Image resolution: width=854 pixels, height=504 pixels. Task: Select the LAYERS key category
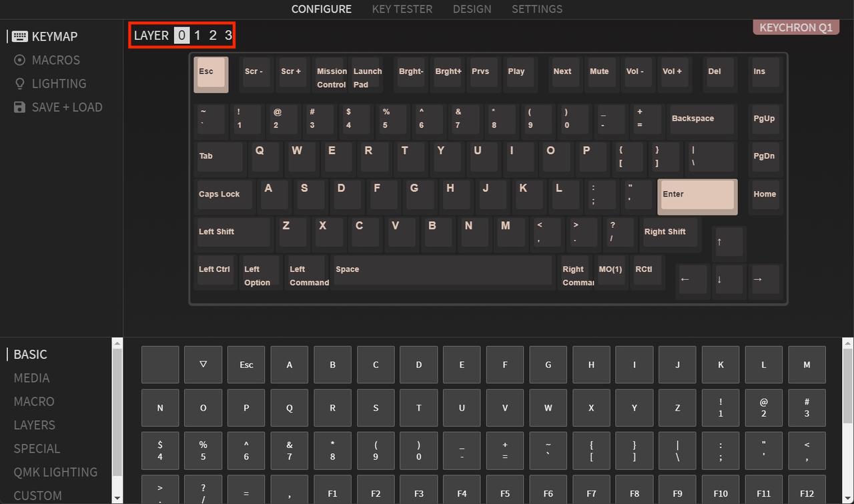pos(34,425)
